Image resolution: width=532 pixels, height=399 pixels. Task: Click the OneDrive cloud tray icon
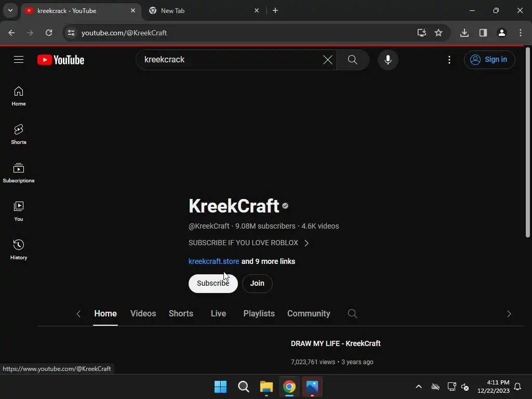(435, 387)
